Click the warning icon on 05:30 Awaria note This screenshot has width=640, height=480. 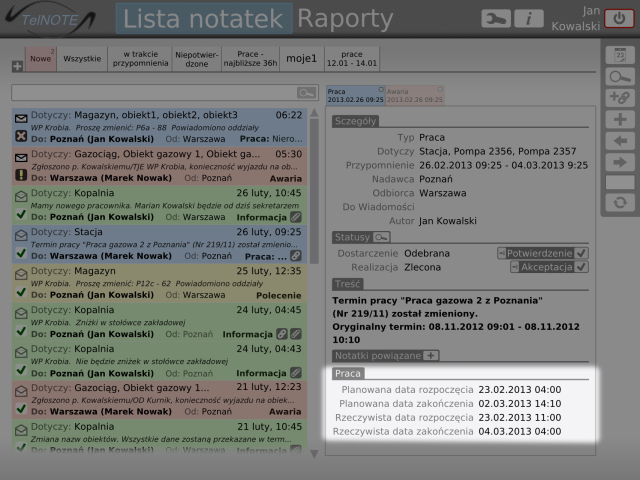[21, 175]
